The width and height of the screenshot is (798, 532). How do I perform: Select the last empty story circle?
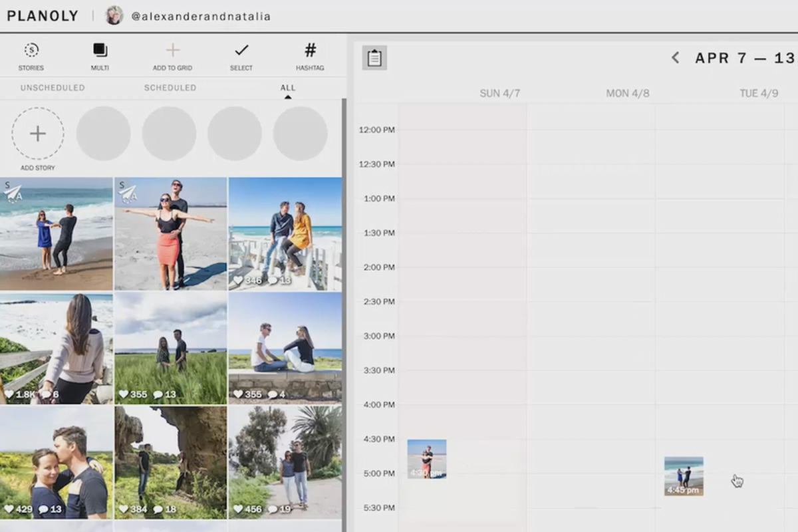click(x=301, y=134)
